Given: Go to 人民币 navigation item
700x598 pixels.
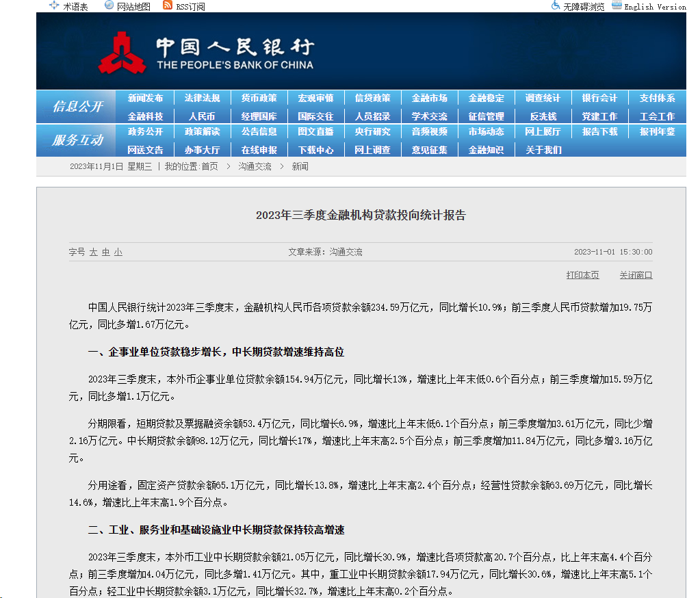Looking at the screenshot, I should tap(202, 116).
